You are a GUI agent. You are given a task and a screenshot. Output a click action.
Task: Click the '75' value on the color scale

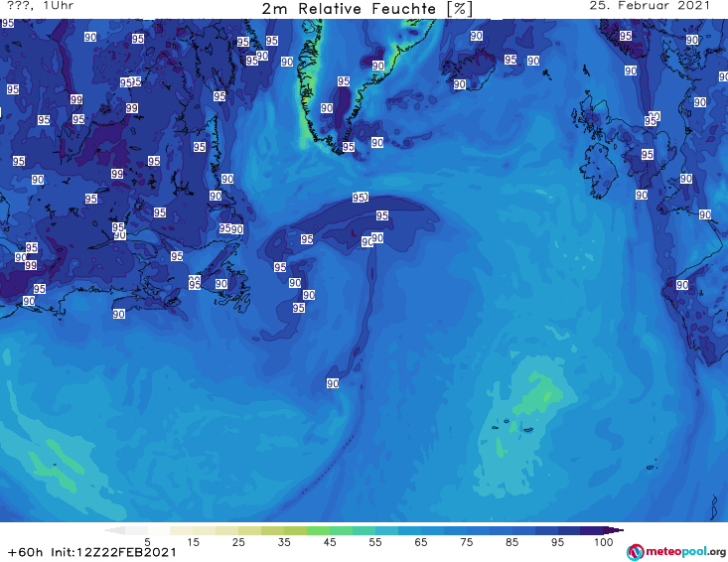tap(466, 541)
